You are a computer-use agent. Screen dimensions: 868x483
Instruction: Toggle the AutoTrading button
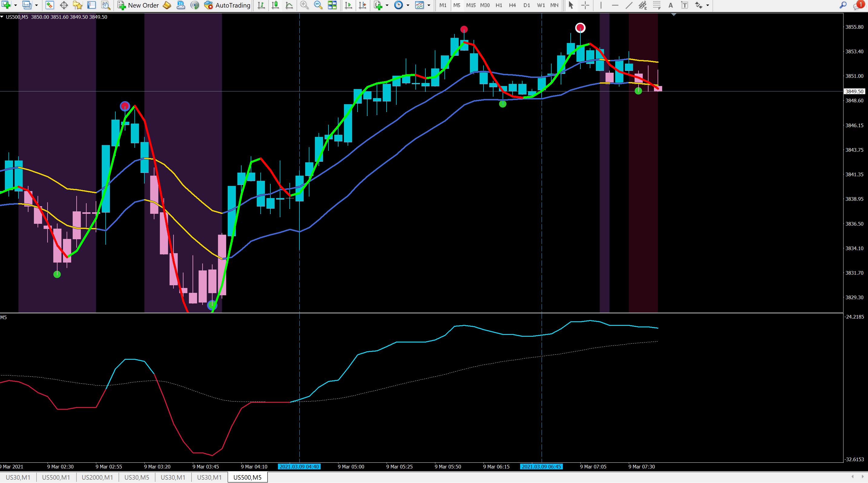click(x=227, y=5)
